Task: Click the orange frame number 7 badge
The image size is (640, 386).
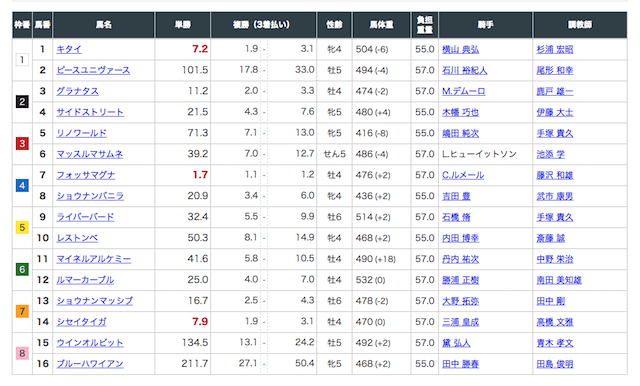Action: point(22,311)
